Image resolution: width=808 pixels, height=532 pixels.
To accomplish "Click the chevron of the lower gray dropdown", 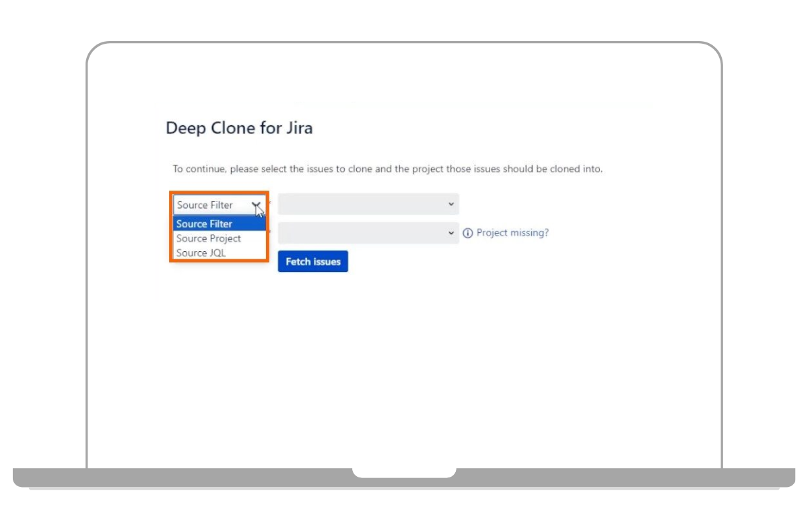I will tap(450, 233).
